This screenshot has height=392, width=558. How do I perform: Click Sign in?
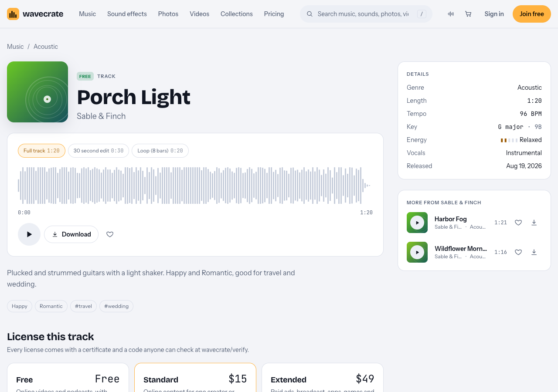click(494, 14)
